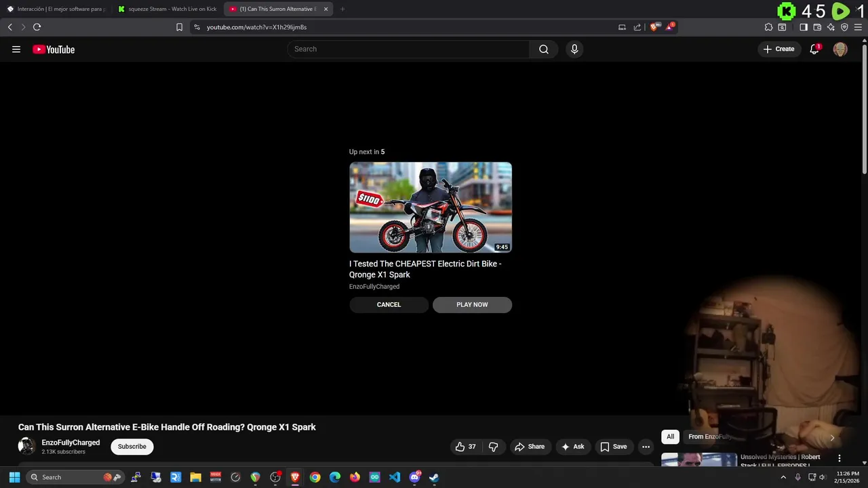The image size is (868, 488).
Task: Bookmark this page with the bookmark icon
Action: (179, 27)
